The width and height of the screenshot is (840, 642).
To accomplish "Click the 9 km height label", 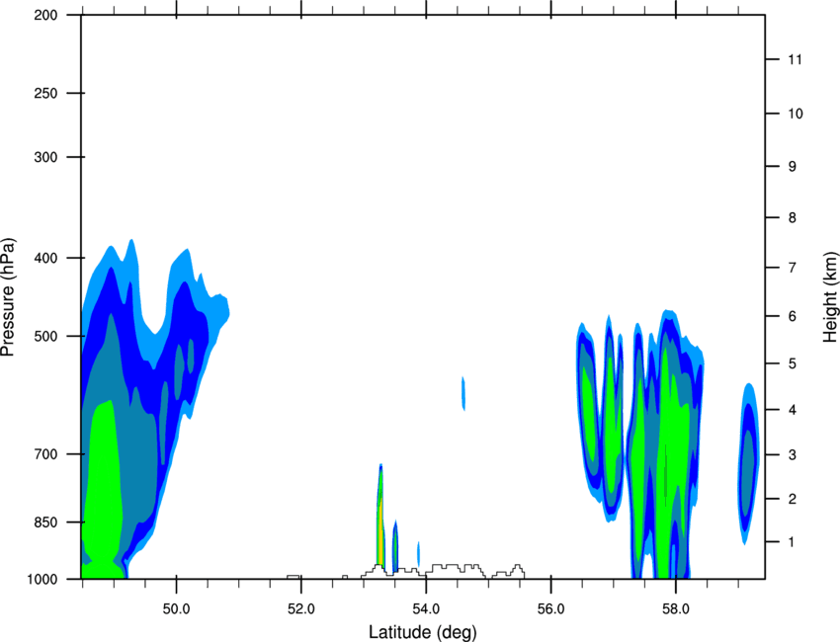I will coord(793,167).
